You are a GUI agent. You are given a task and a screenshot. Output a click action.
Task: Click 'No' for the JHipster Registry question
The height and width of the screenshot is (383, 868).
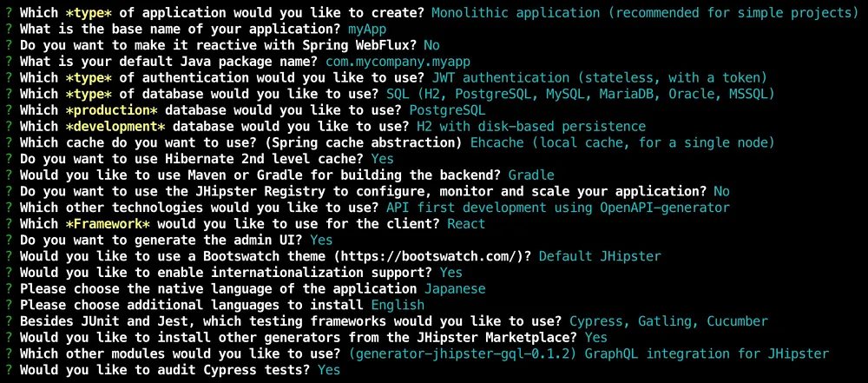(721, 191)
